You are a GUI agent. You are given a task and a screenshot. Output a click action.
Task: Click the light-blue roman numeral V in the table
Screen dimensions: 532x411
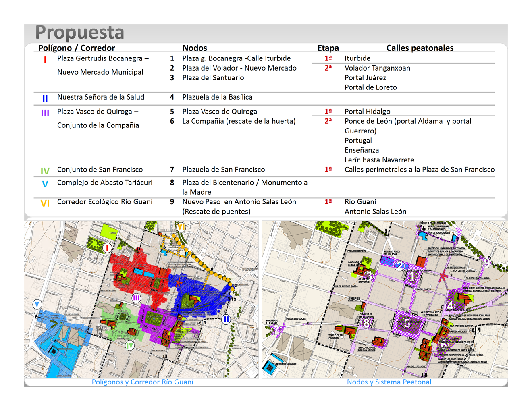[x=45, y=184]
